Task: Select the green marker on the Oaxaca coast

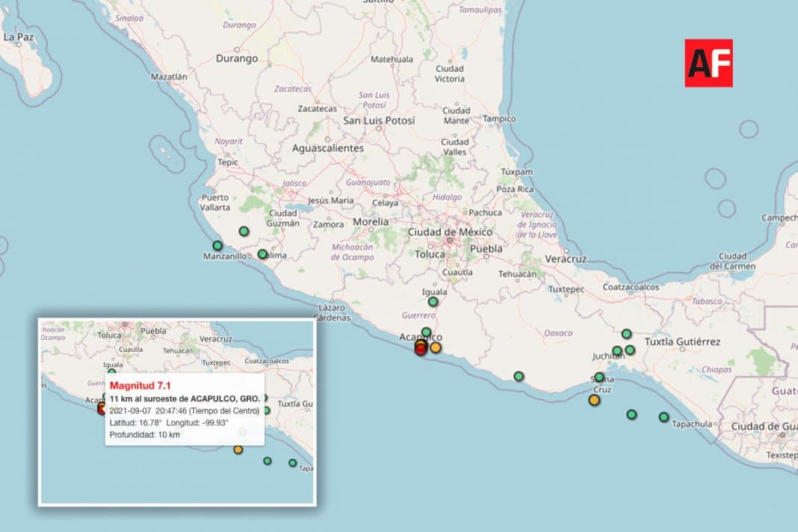Action: 519,376
